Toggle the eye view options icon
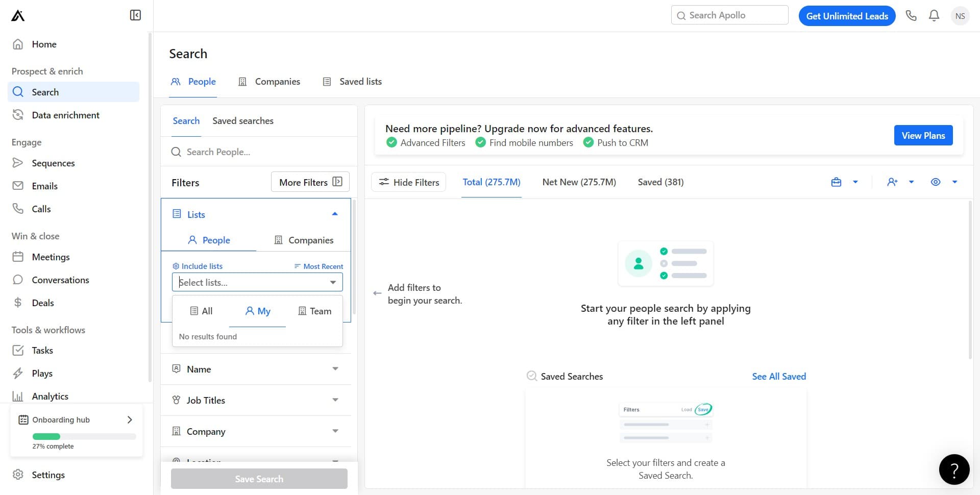 [935, 182]
